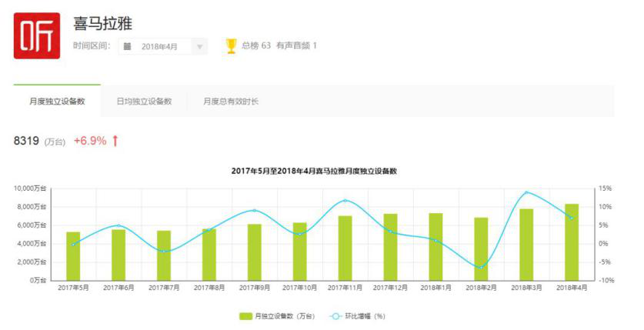This screenshot has width=644, height=330.
Task: Click the 2017年7月 line data point
Action: point(164,252)
